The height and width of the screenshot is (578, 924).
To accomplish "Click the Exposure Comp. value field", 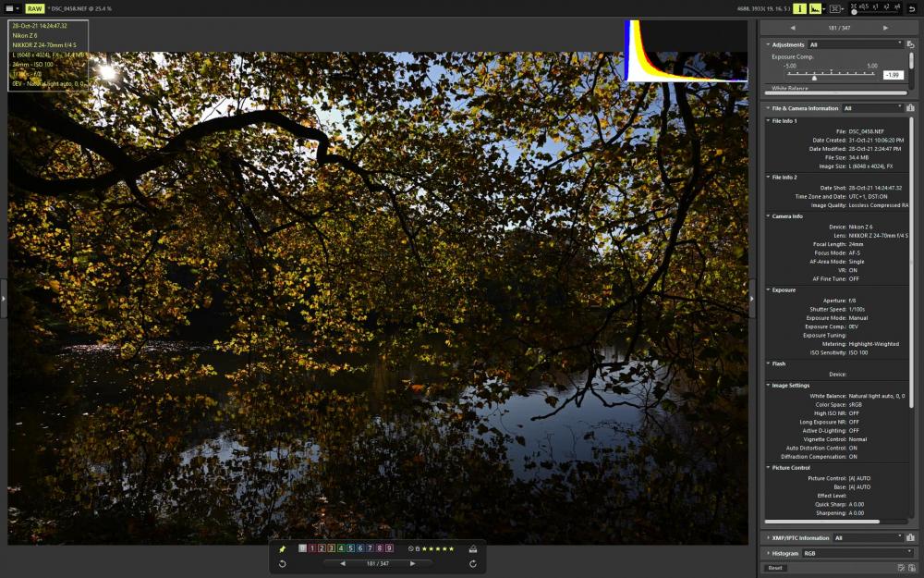I will coord(893,75).
